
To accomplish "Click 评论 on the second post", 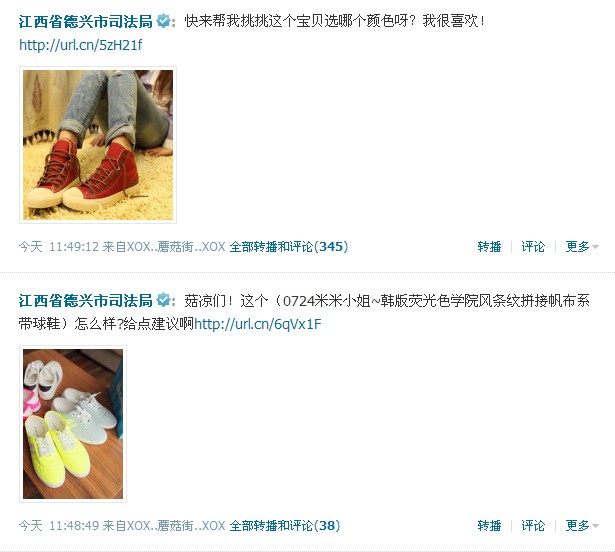I will click(x=533, y=526).
